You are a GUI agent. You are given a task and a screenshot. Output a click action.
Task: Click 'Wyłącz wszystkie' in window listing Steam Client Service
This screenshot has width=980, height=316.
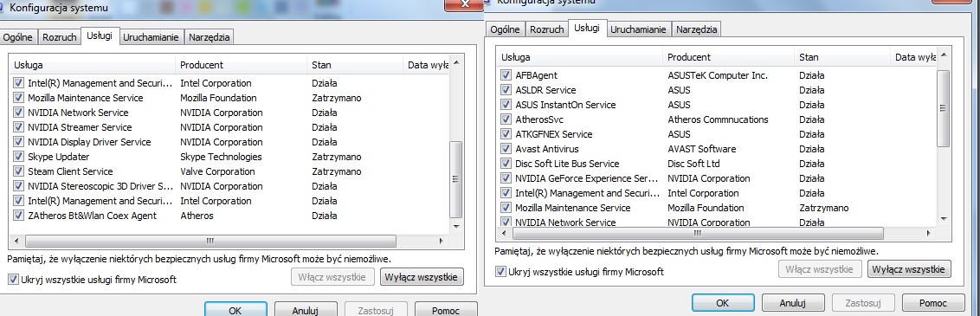(422, 277)
